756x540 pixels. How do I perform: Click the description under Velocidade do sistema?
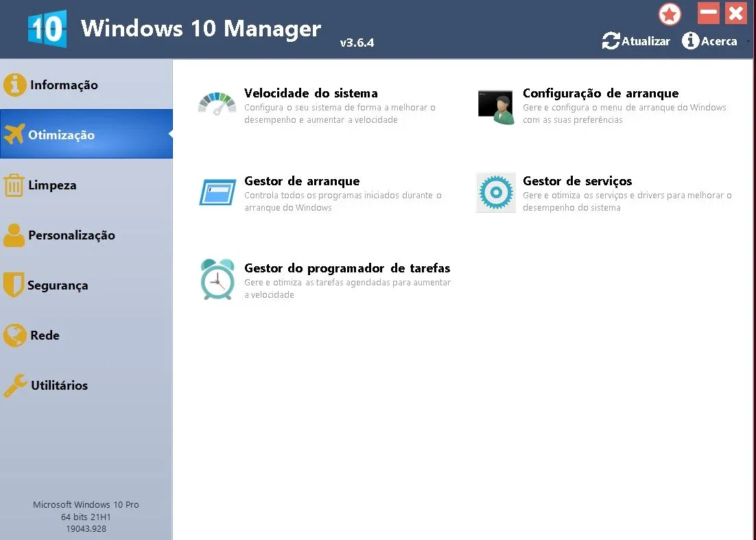pyautogui.click(x=340, y=114)
